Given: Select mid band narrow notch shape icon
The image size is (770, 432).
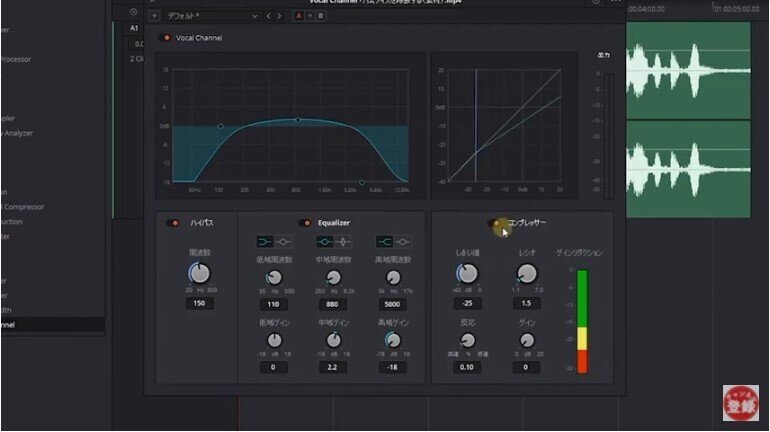Looking at the screenshot, I should (343, 242).
